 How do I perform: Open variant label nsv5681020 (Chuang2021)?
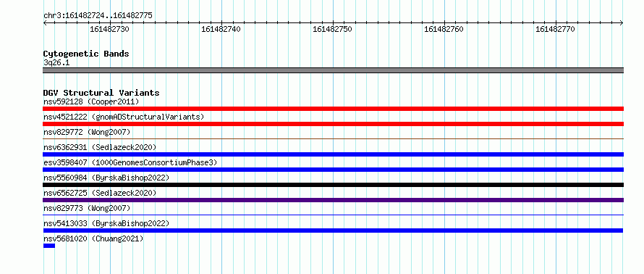click(x=93, y=238)
